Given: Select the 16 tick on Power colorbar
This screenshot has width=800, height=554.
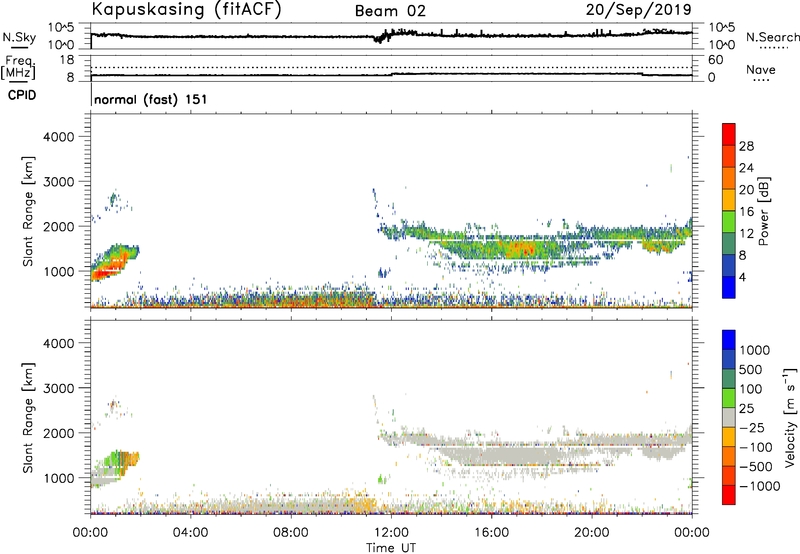Looking at the screenshot, I should pos(746,212).
